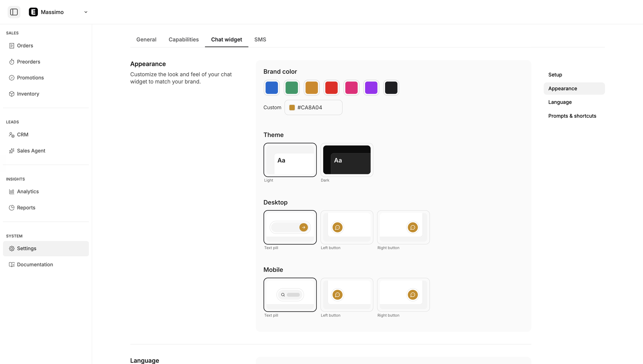
Task: Open Reports in the sidebar
Action: (x=46, y=208)
